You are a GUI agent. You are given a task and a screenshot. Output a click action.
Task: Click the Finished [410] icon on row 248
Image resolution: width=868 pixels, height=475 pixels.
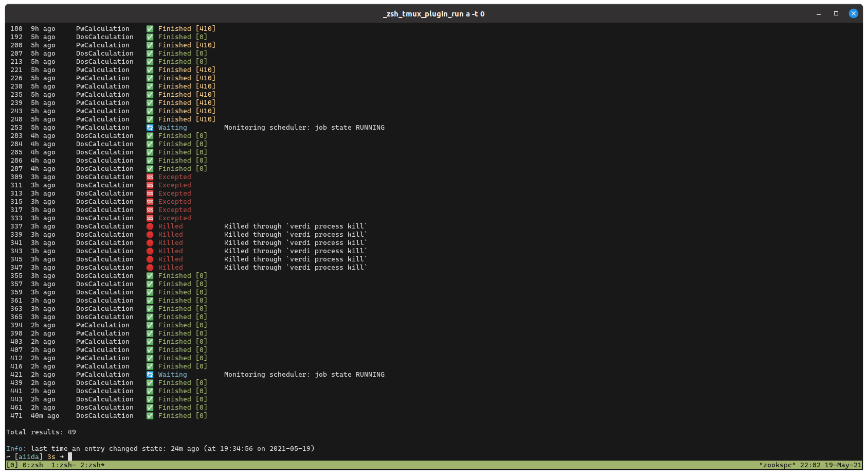pyautogui.click(x=150, y=119)
